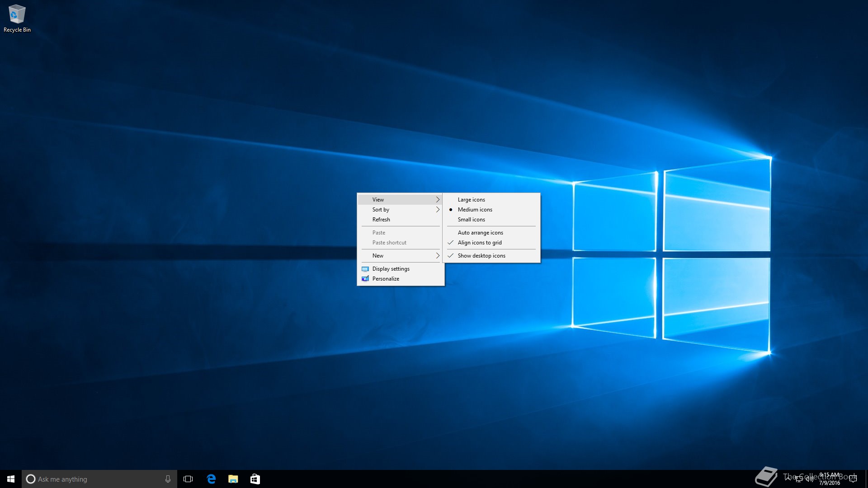Click the network icon in system tray
This screenshot has width=868, height=488.
799,479
